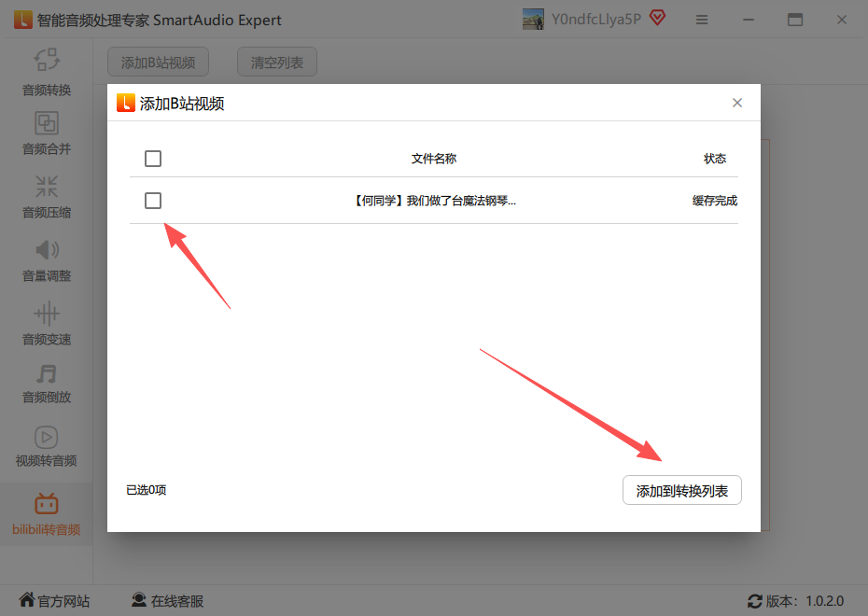Open the hamburger menu in title bar
Screen dimensions: 868x616
click(702, 20)
